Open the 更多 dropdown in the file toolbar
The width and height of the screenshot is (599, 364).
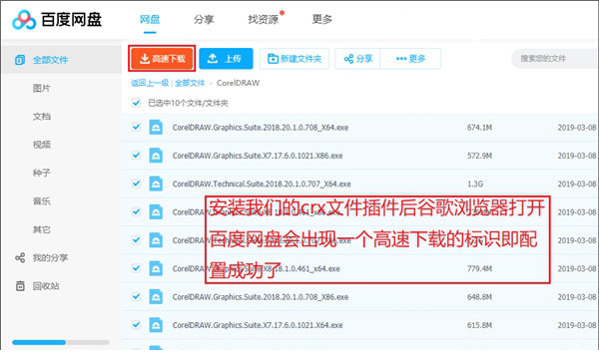pyautogui.click(x=410, y=59)
